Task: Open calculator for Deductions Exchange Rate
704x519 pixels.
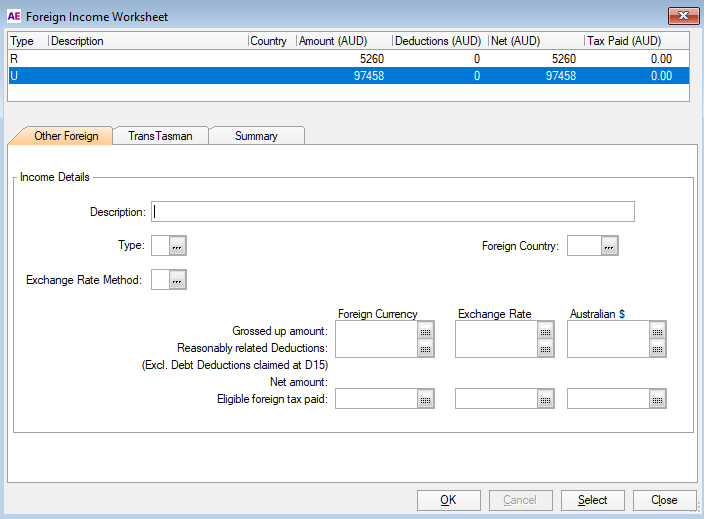Action: pos(545,348)
